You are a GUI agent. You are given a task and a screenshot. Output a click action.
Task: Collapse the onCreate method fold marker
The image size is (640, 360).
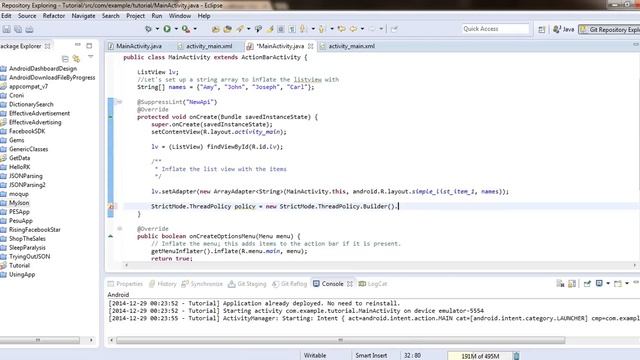tap(120, 102)
